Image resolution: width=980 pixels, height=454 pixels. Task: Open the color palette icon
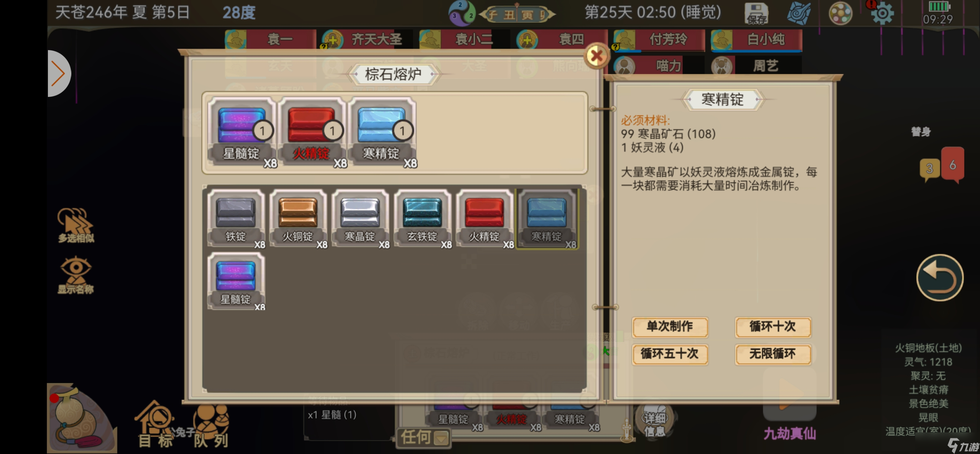840,13
